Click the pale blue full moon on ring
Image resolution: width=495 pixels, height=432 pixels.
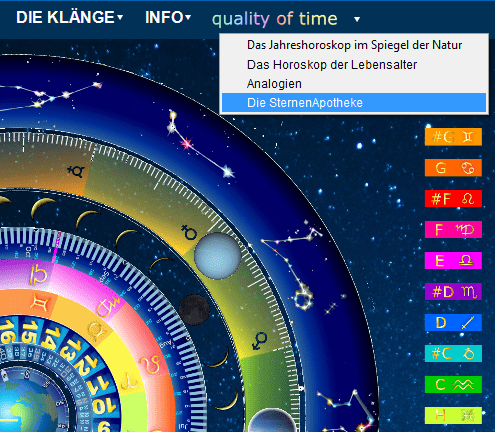coord(217,256)
